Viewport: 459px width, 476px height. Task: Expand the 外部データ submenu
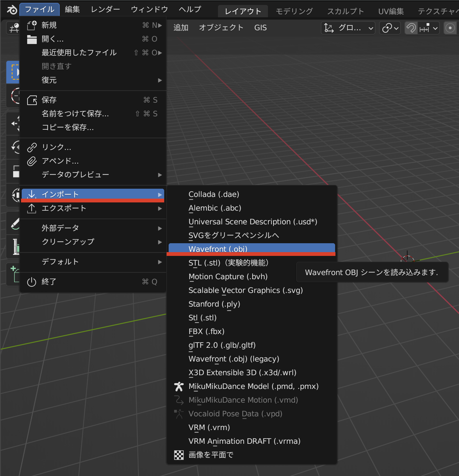[x=93, y=228]
